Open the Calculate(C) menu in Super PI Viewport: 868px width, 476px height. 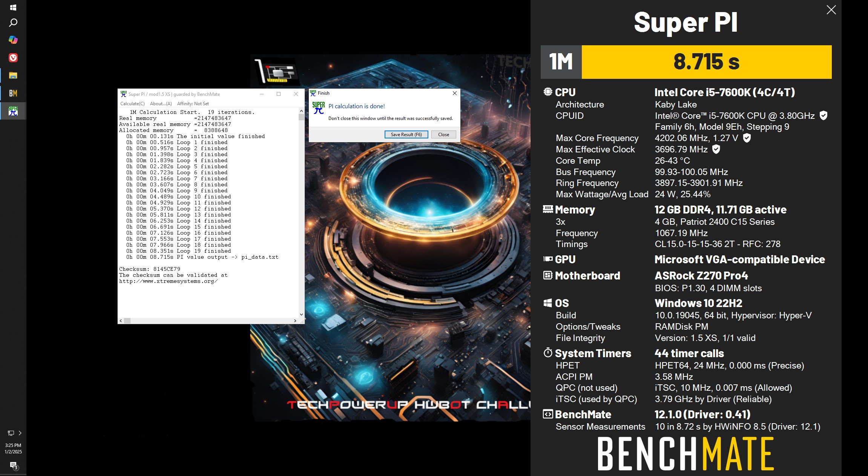coord(132,104)
